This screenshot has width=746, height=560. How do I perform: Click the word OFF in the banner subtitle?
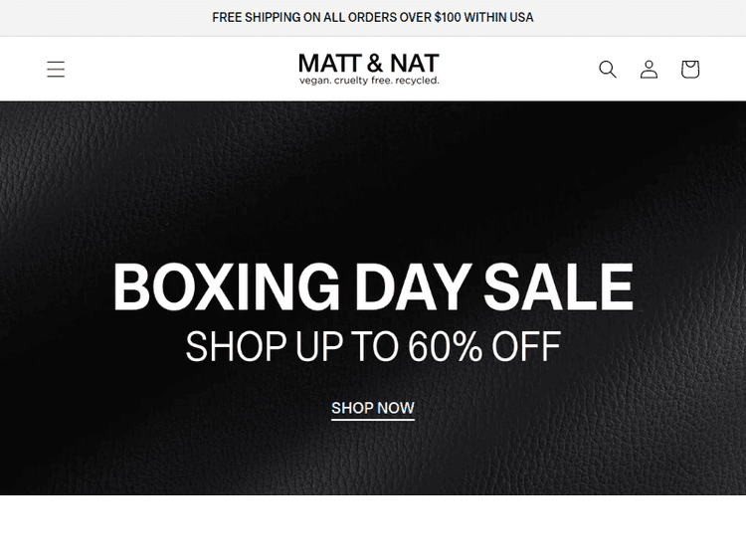pyautogui.click(x=525, y=347)
